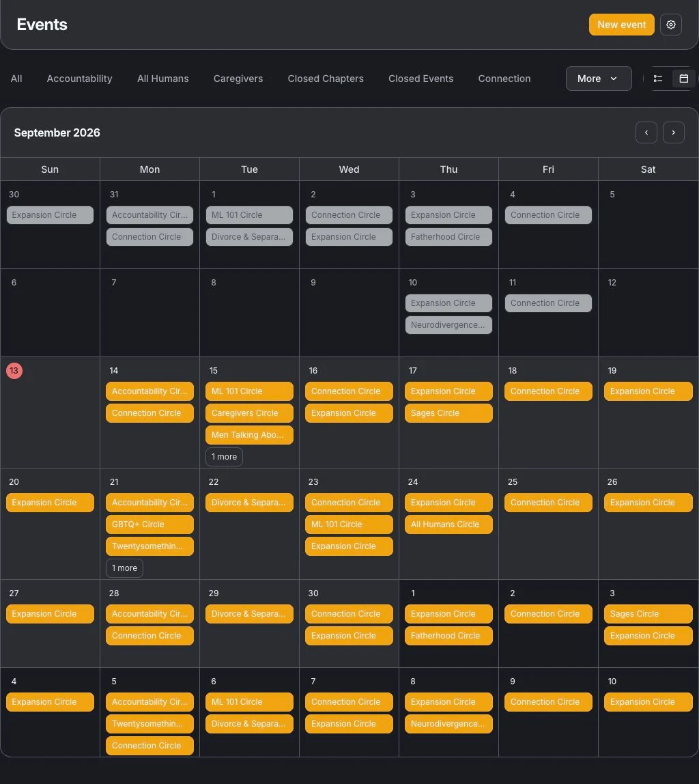Go to next month arrow
699x784 pixels.
click(674, 132)
